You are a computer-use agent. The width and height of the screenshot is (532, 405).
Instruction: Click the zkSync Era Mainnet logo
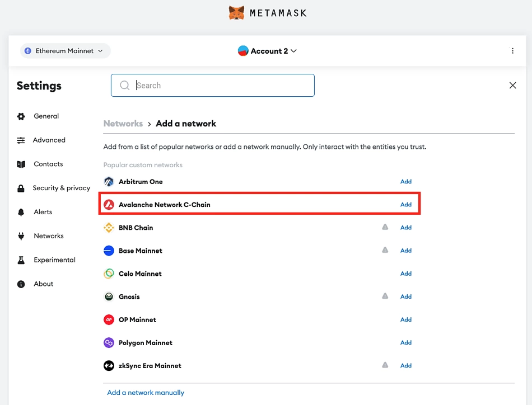pyautogui.click(x=109, y=366)
